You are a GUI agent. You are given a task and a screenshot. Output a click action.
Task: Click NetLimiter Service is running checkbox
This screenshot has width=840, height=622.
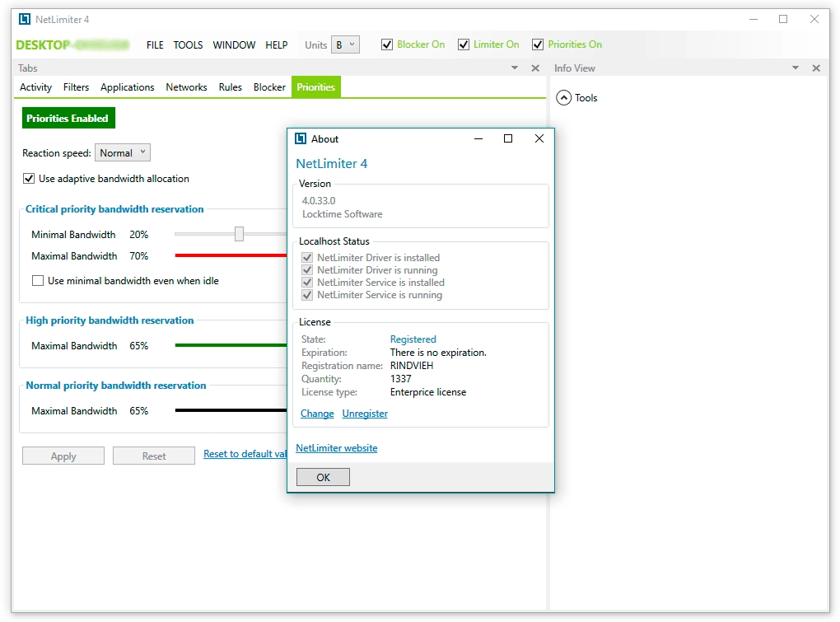pyautogui.click(x=307, y=295)
